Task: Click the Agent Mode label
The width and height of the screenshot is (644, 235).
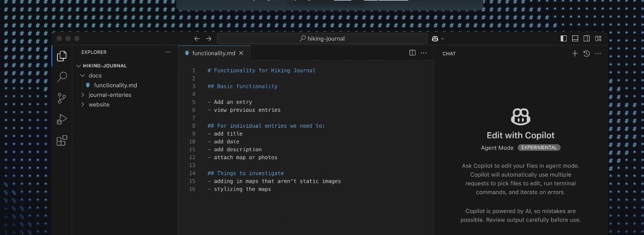Action: coord(497,148)
